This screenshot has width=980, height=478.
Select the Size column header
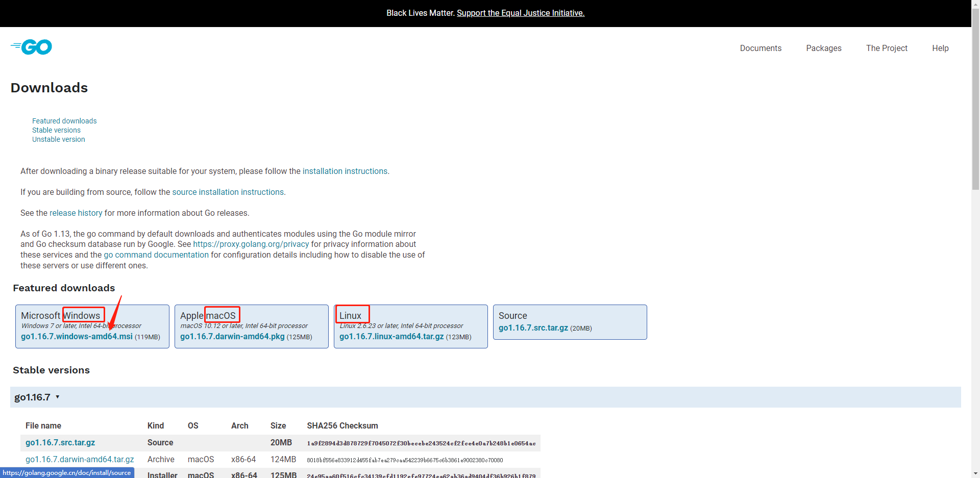278,425
